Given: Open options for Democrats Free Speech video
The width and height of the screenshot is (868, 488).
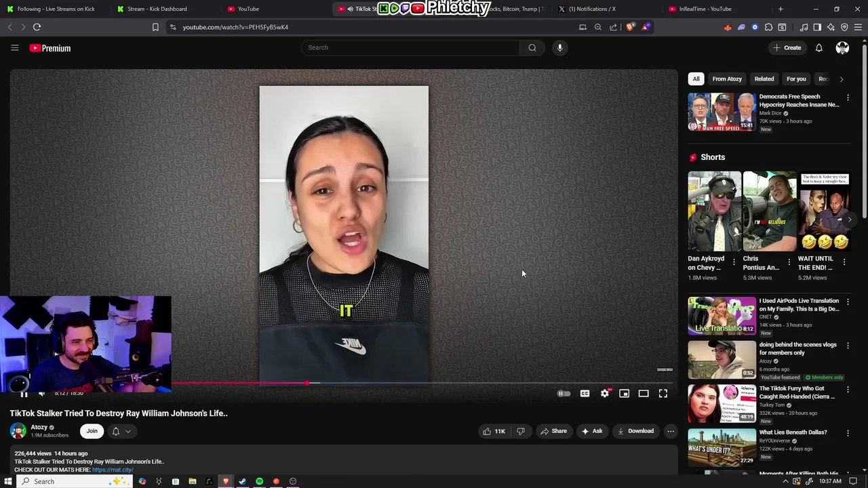Looking at the screenshot, I should 848,98.
